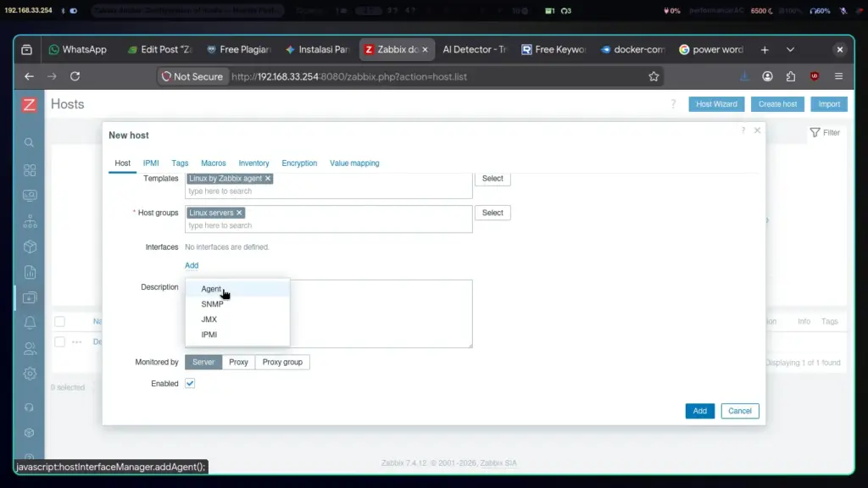Choose IPMI from interface menu
Screen dimensions: 868x488
[x=237, y=335]
